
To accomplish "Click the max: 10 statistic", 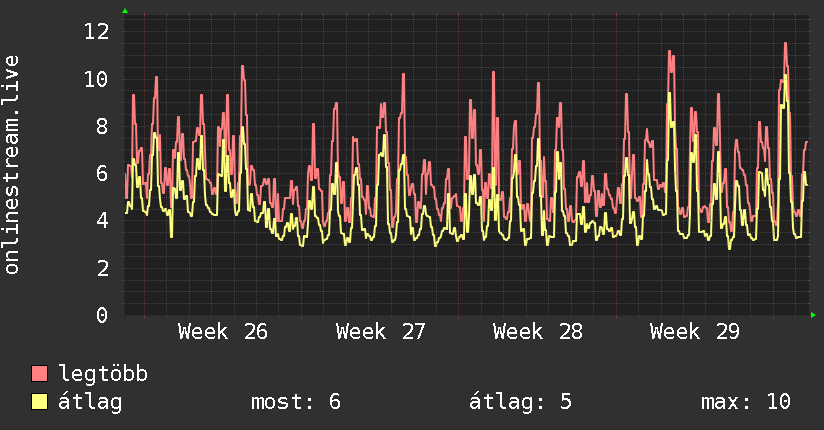I will point(746,402).
